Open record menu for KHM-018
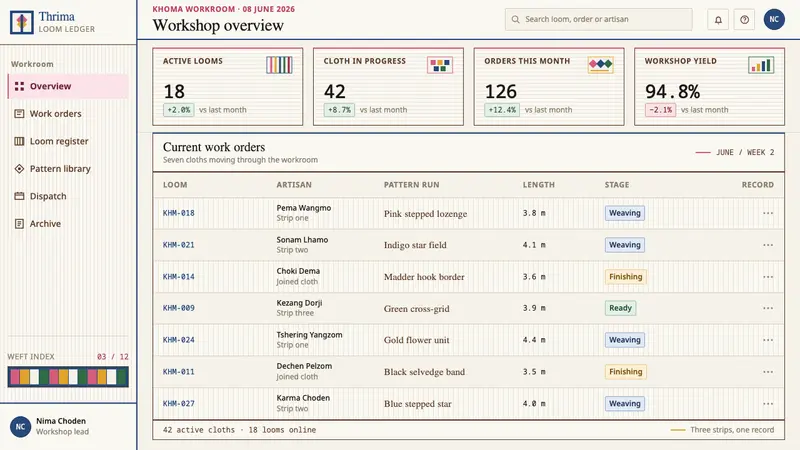This screenshot has height=450, width=800. pos(768,213)
